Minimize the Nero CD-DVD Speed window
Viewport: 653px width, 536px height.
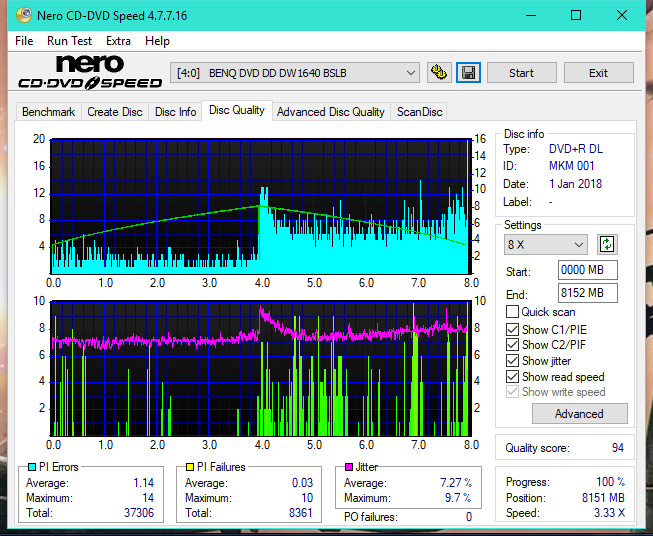pyautogui.click(x=531, y=15)
